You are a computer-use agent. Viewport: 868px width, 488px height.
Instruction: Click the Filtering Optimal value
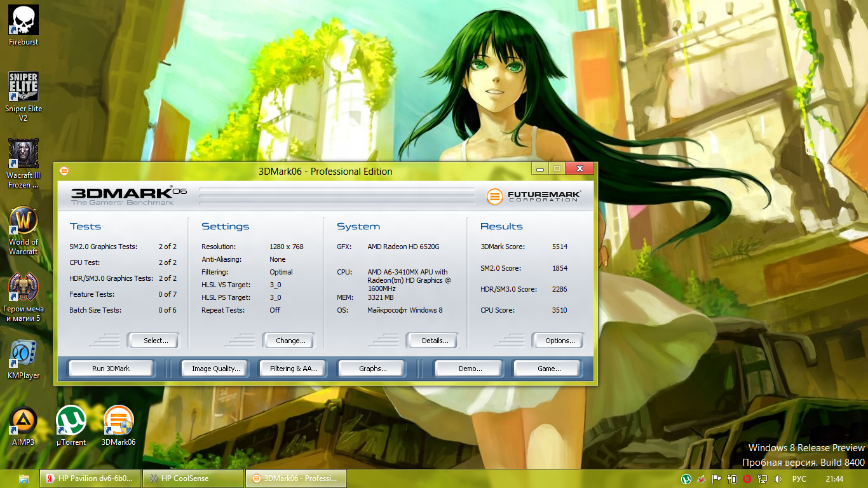(281, 272)
